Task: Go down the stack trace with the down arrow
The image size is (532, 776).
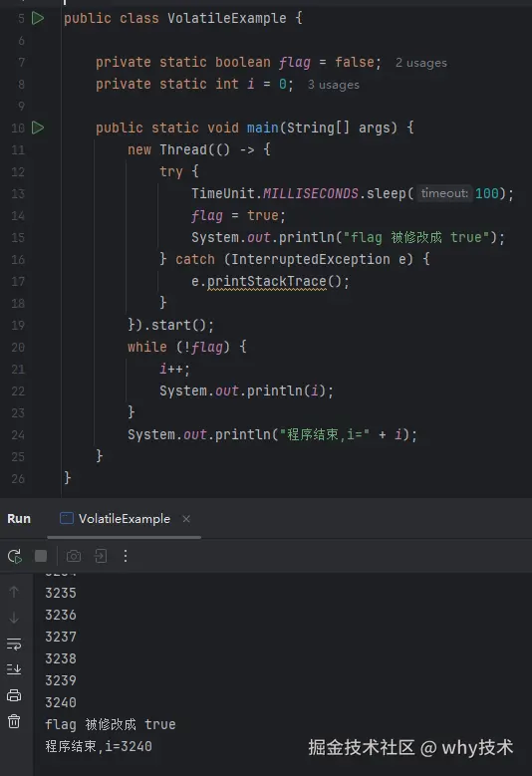Action: click(x=14, y=618)
